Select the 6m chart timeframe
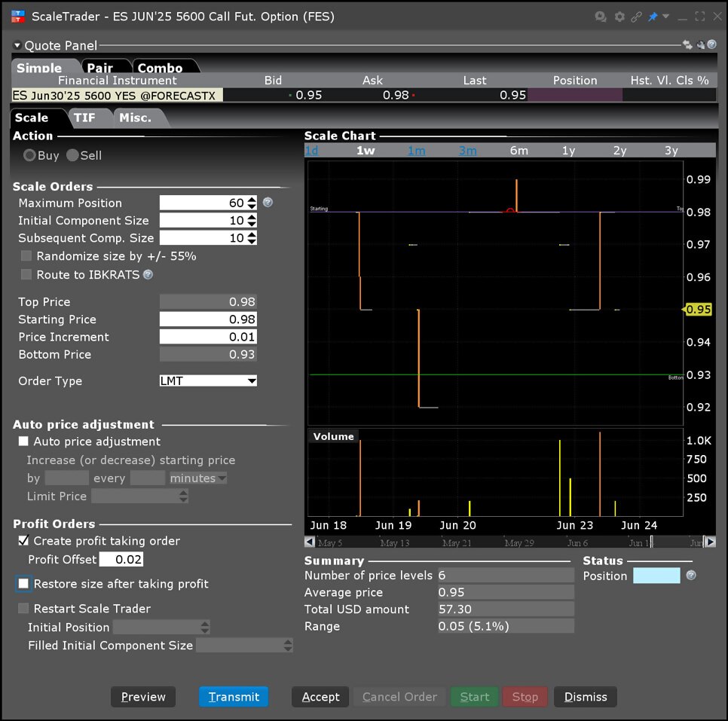Image resolution: width=728 pixels, height=721 pixels. (x=518, y=150)
